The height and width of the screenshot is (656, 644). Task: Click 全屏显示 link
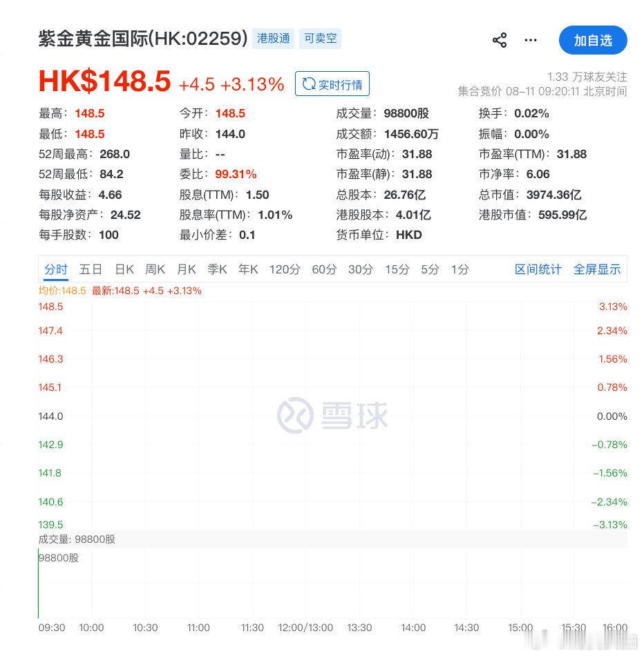(597, 269)
